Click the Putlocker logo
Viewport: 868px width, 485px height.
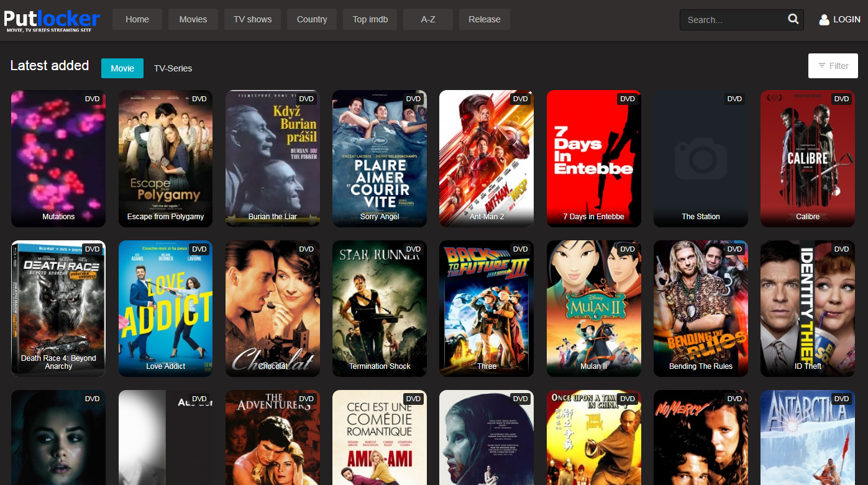pos(52,20)
